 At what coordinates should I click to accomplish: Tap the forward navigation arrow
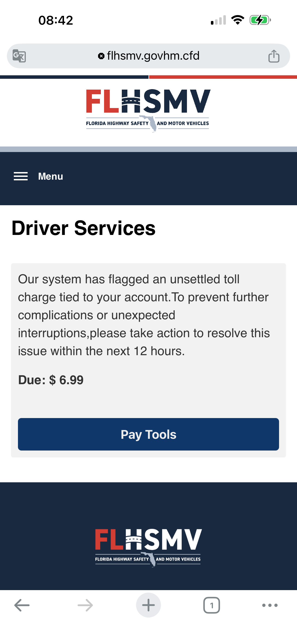85,605
